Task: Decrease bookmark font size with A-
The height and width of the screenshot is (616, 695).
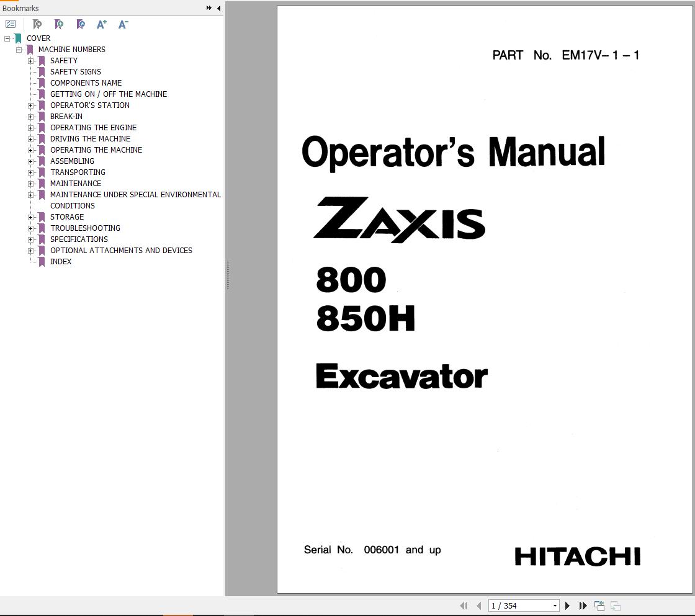Action: [123, 24]
